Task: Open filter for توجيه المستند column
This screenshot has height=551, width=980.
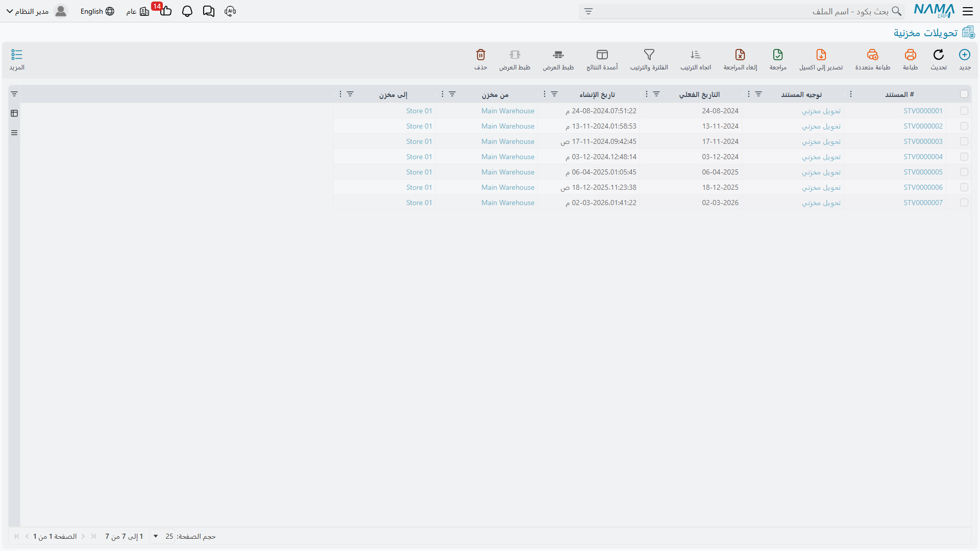Action: tap(758, 94)
